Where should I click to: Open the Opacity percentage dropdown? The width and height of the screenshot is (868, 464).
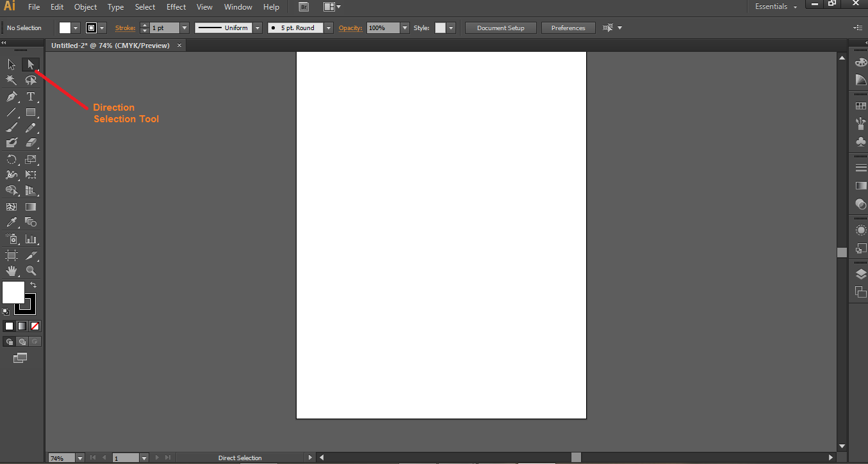pyautogui.click(x=404, y=28)
